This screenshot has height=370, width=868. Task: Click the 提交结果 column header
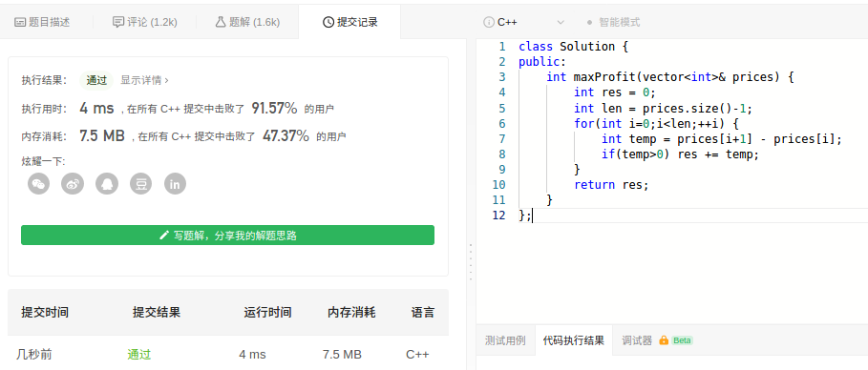[157, 313]
